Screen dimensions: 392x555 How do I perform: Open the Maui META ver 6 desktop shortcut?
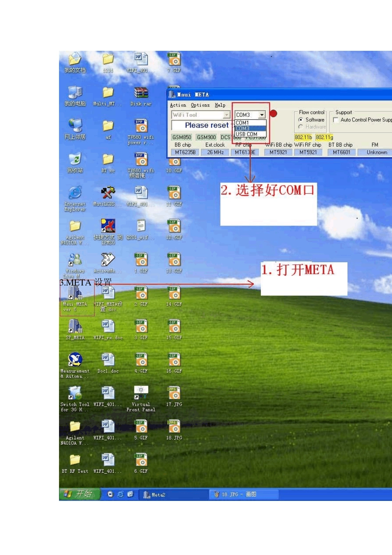click(75, 299)
